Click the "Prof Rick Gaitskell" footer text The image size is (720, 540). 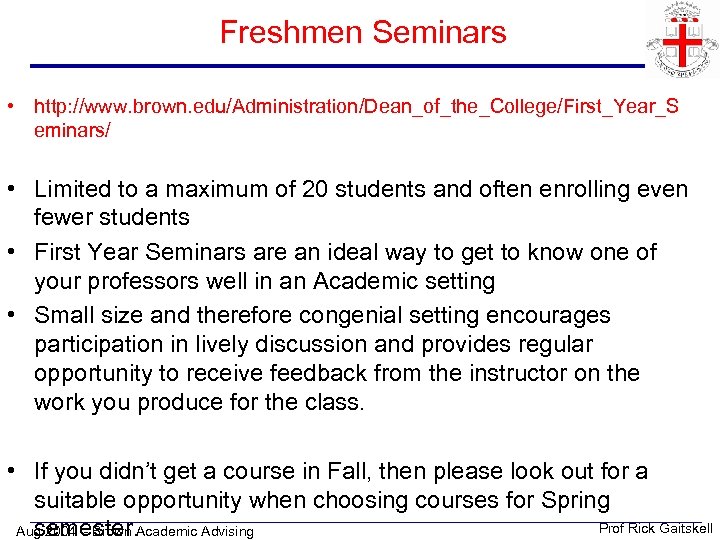click(x=655, y=528)
